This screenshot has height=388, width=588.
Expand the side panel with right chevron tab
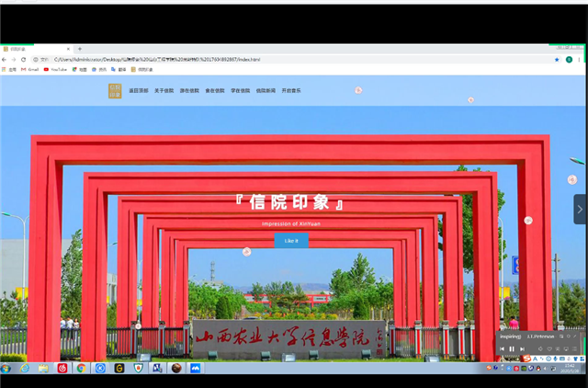580,210
